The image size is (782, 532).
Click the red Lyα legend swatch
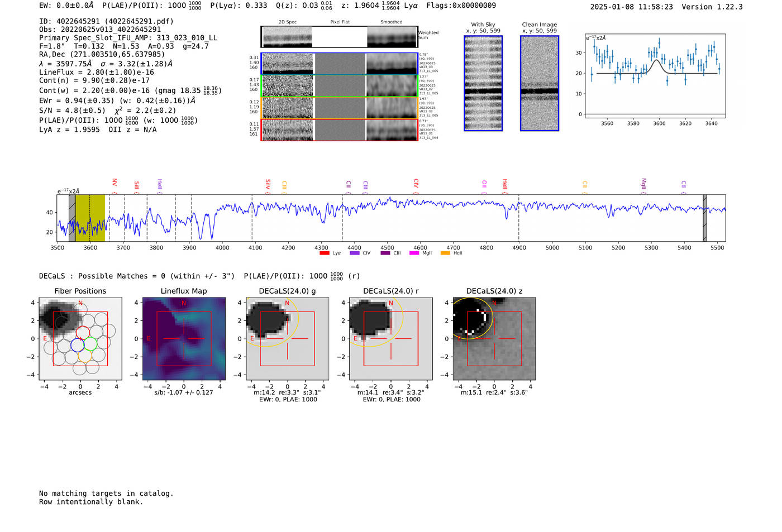point(324,253)
